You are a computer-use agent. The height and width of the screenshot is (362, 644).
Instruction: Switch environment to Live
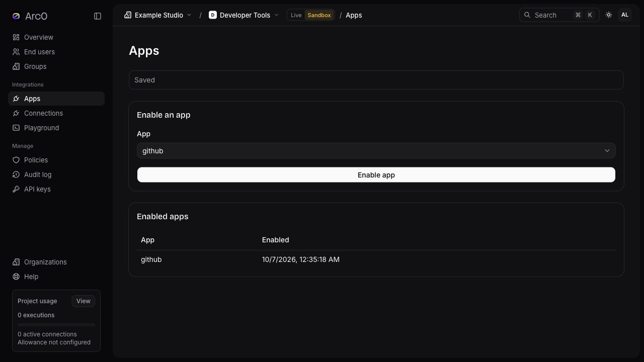click(296, 15)
